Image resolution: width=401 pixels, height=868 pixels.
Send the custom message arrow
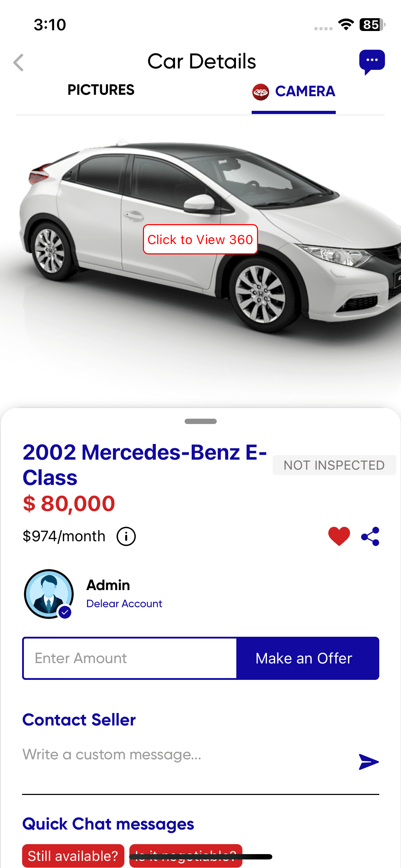pyautogui.click(x=369, y=762)
